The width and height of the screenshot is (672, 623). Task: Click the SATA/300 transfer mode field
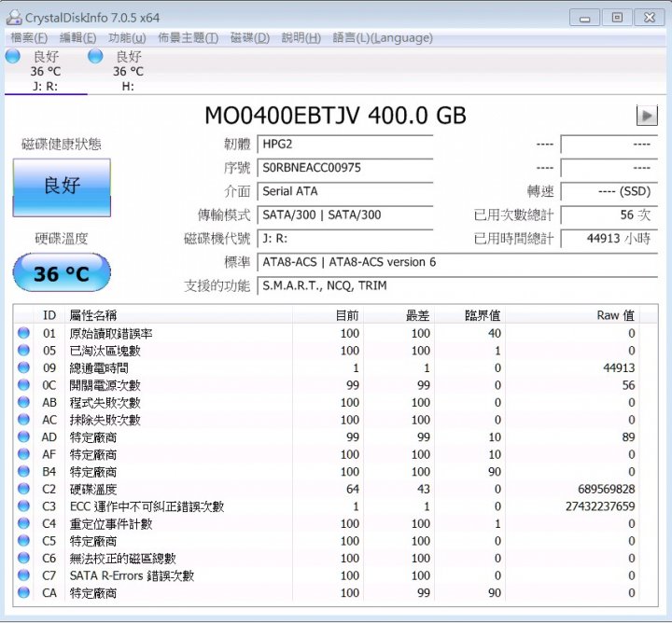[x=345, y=215]
